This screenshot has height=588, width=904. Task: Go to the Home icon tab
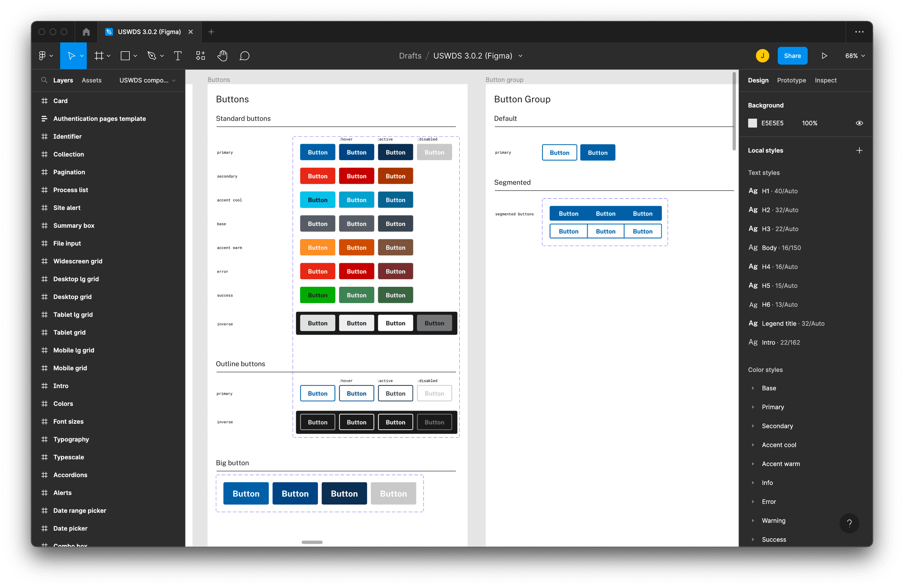pyautogui.click(x=86, y=32)
